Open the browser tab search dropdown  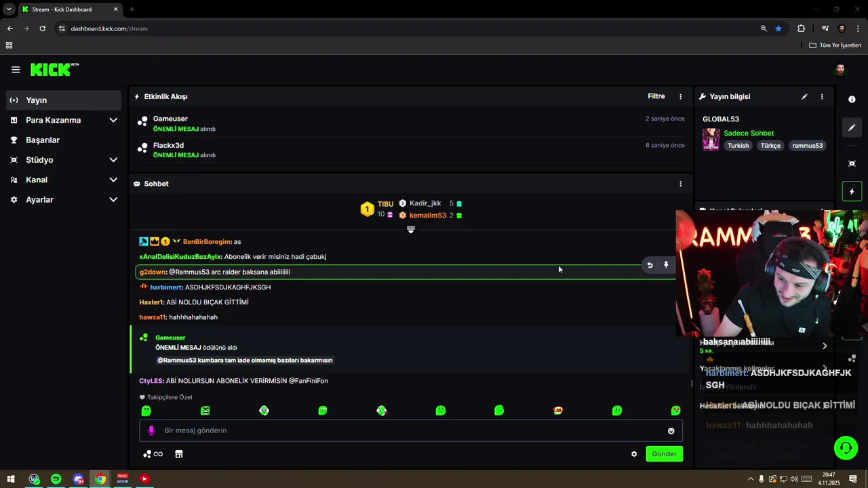point(9,9)
